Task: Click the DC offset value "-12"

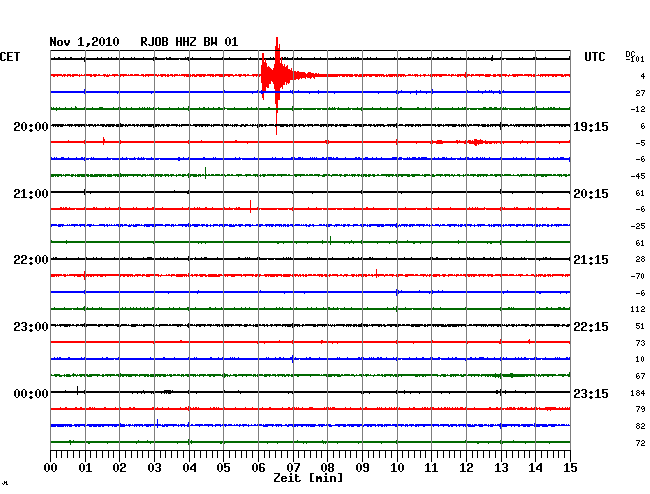Action: [638, 109]
